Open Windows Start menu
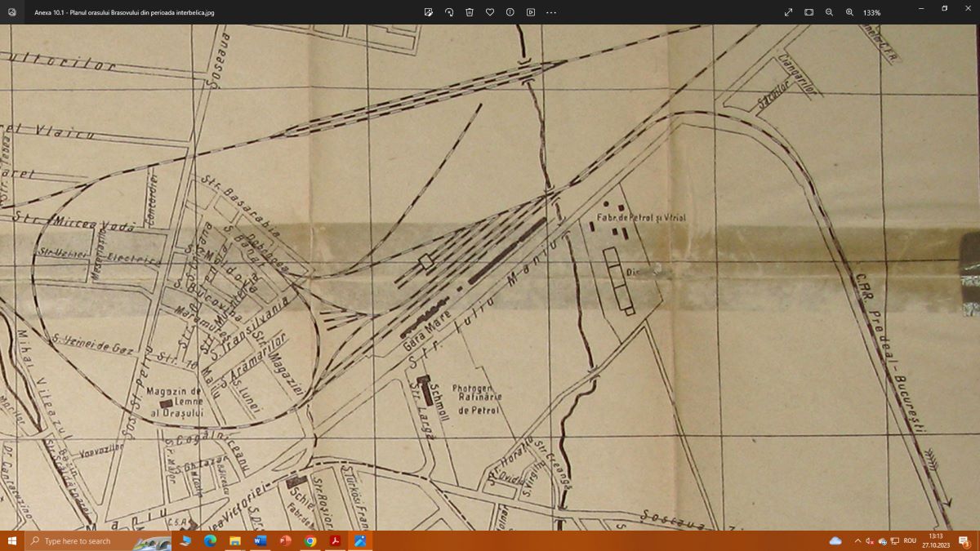This screenshot has width=980, height=551. [12, 541]
